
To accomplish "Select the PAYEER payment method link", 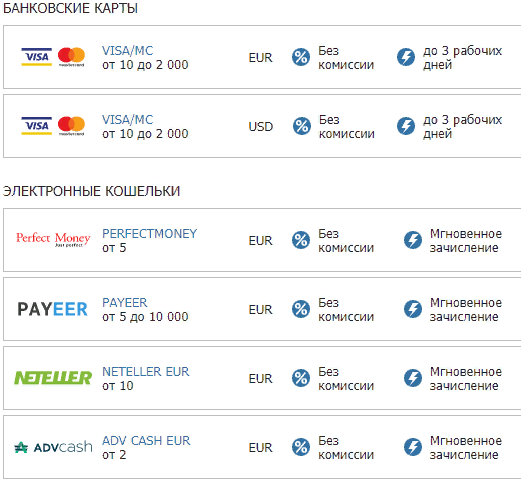I will pyautogui.click(x=124, y=303).
